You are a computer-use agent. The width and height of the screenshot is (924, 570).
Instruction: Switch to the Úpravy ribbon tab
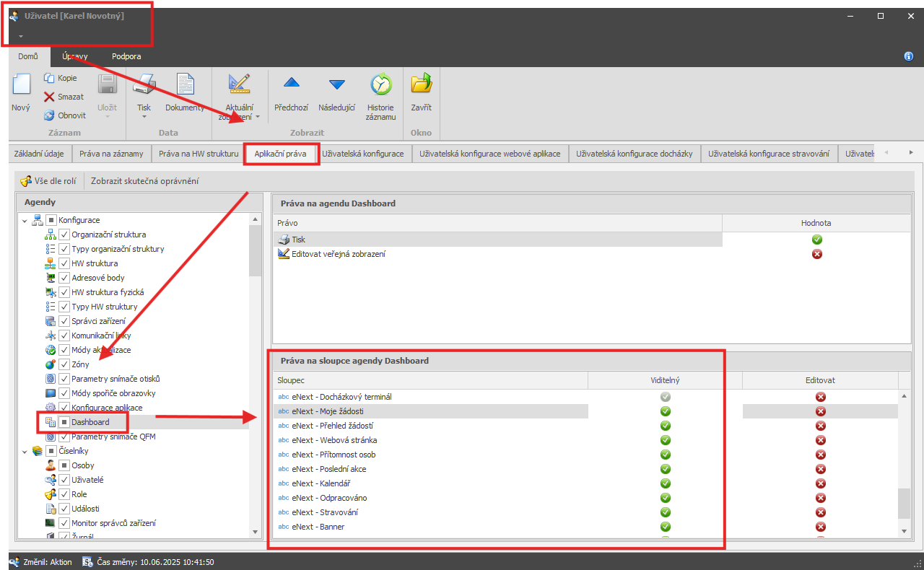tap(75, 56)
